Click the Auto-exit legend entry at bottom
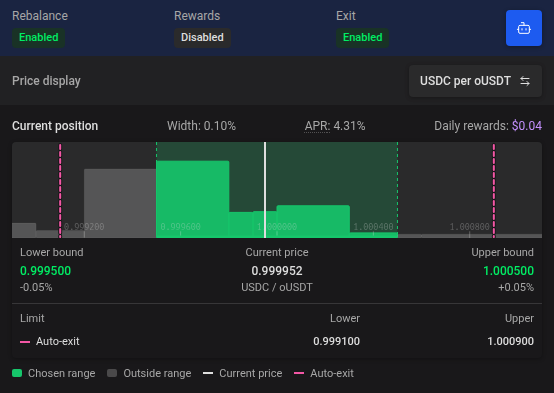The height and width of the screenshot is (393, 554). pyautogui.click(x=324, y=373)
